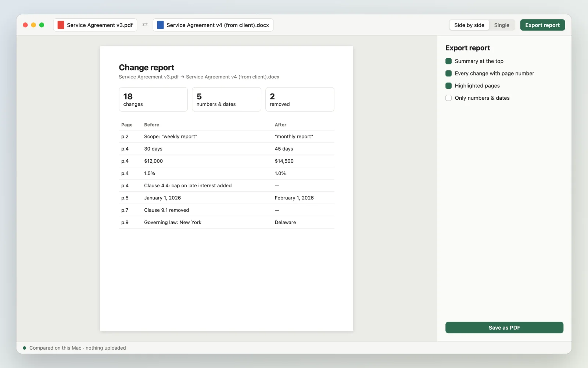Select the Scope: "weekly report" cell
The height and width of the screenshot is (368, 588).
coord(171,137)
